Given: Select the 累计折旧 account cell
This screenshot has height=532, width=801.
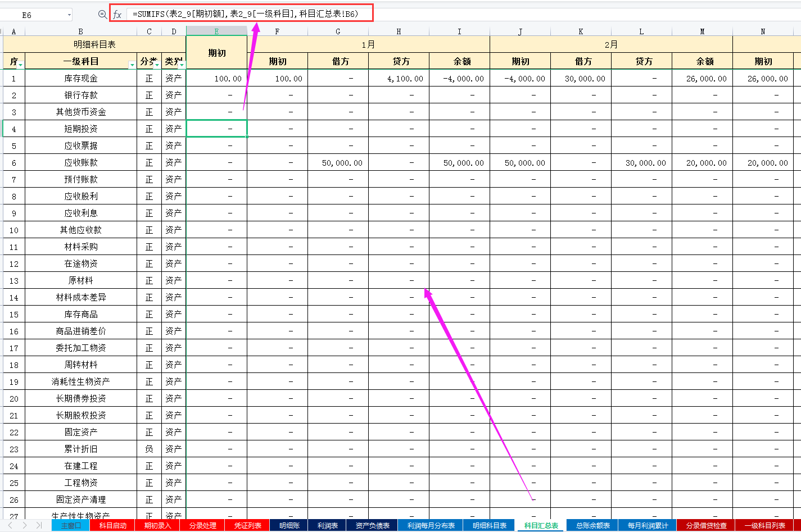Looking at the screenshot, I should pyautogui.click(x=81, y=449).
